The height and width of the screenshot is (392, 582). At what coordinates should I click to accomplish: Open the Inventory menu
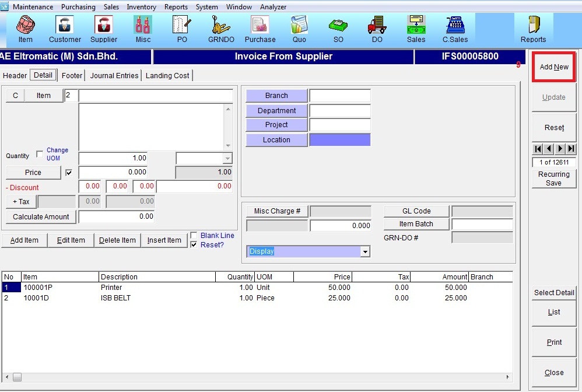point(141,7)
